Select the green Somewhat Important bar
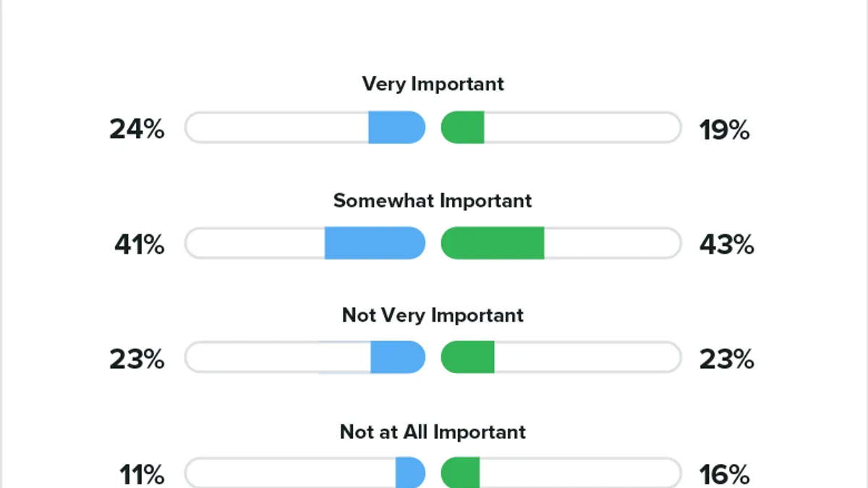Viewport: 868px width, 488px height. [x=493, y=243]
